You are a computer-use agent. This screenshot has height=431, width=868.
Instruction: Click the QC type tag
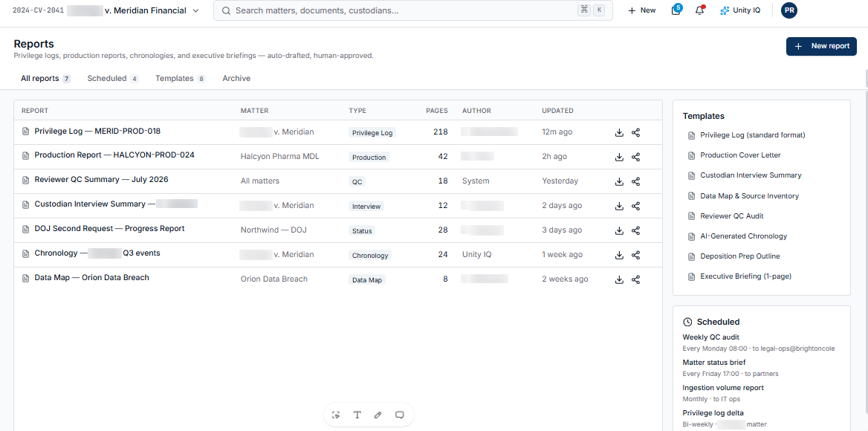(357, 181)
